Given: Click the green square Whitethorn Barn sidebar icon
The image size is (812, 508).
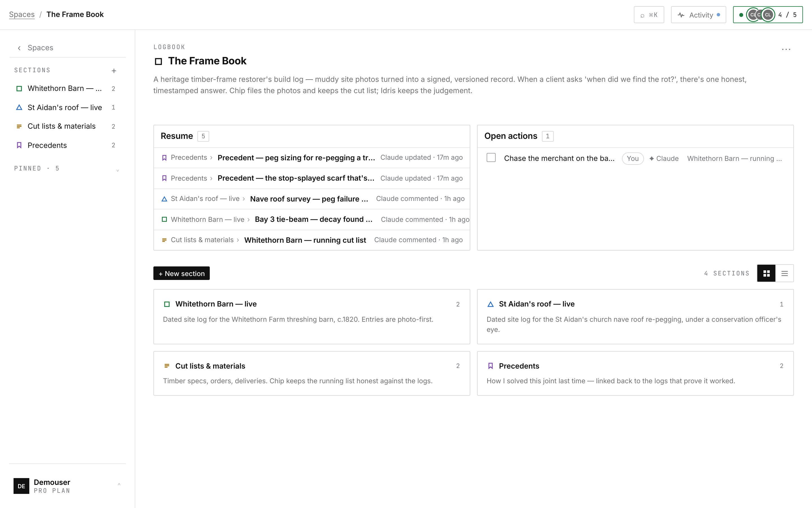Looking at the screenshot, I should click(19, 89).
